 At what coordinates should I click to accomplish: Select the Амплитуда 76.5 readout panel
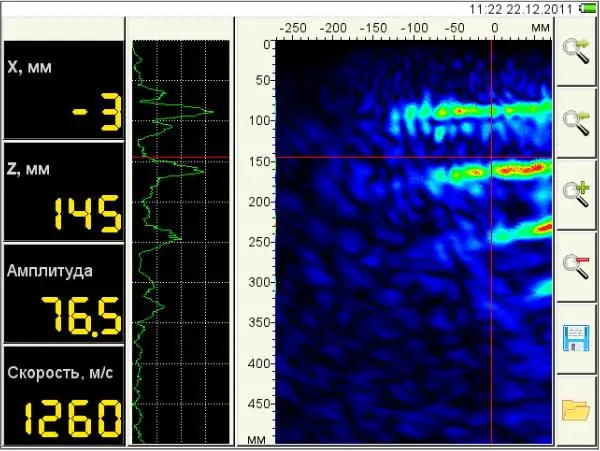coord(64,293)
